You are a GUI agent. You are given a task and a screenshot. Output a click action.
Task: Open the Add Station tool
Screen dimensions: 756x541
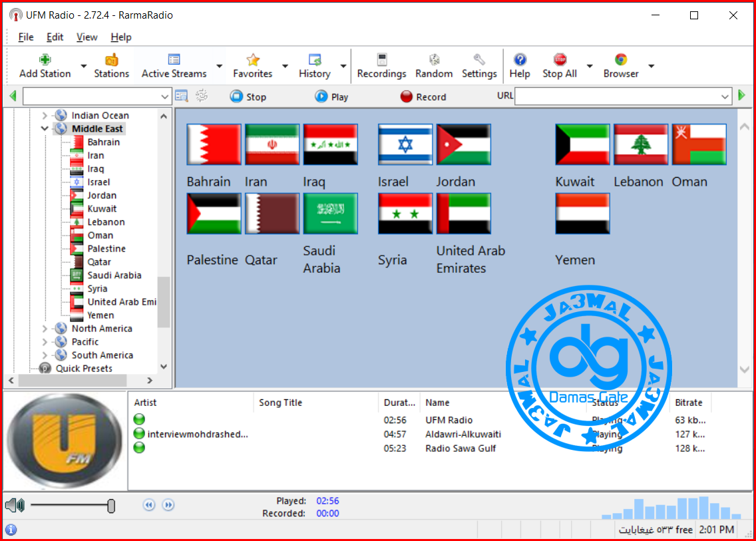[x=45, y=66]
